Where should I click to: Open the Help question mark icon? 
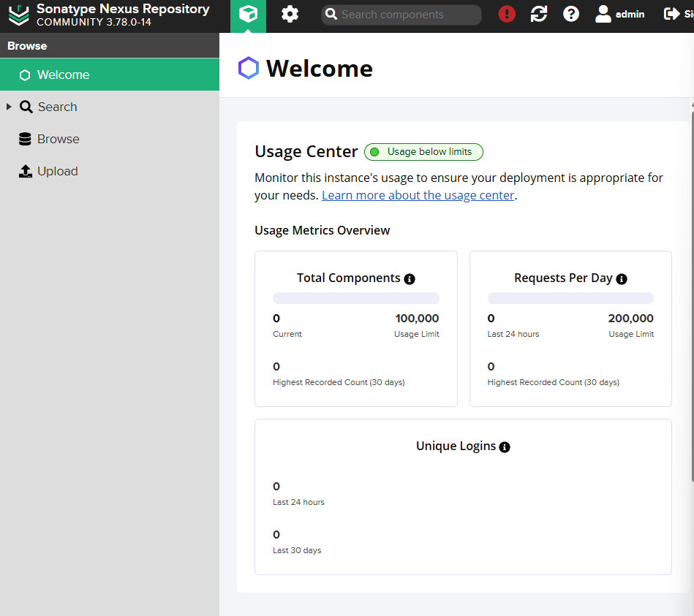[x=571, y=15]
